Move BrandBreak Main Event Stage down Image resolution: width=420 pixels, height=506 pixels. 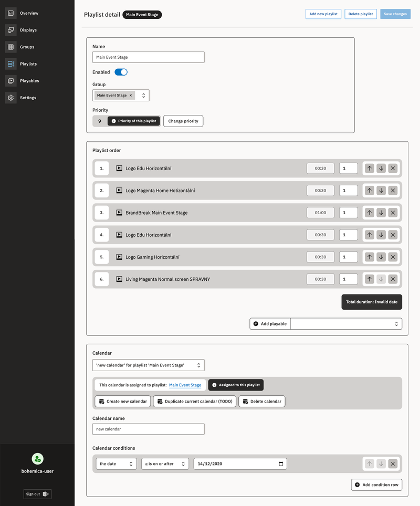[381, 213]
